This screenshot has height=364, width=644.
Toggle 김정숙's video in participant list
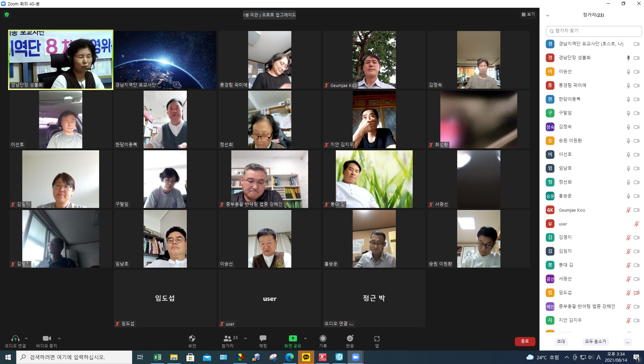(637, 127)
